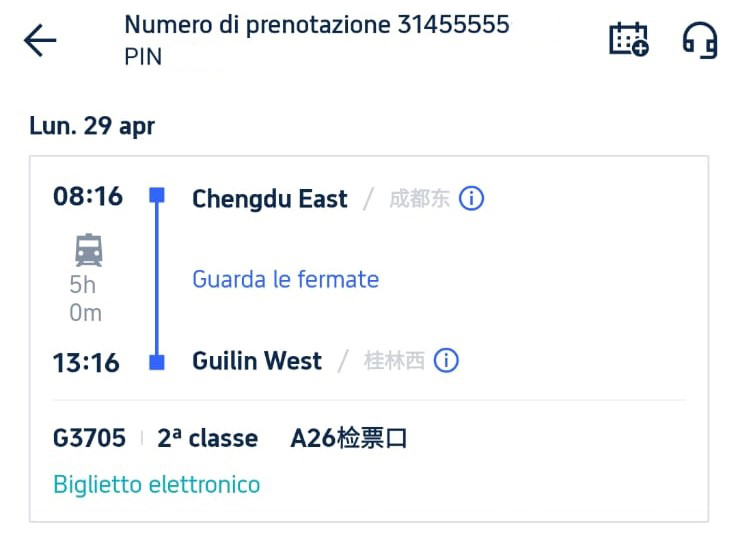The height and width of the screenshot is (551, 737).
Task: Tap train number G3705
Action: (89, 438)
